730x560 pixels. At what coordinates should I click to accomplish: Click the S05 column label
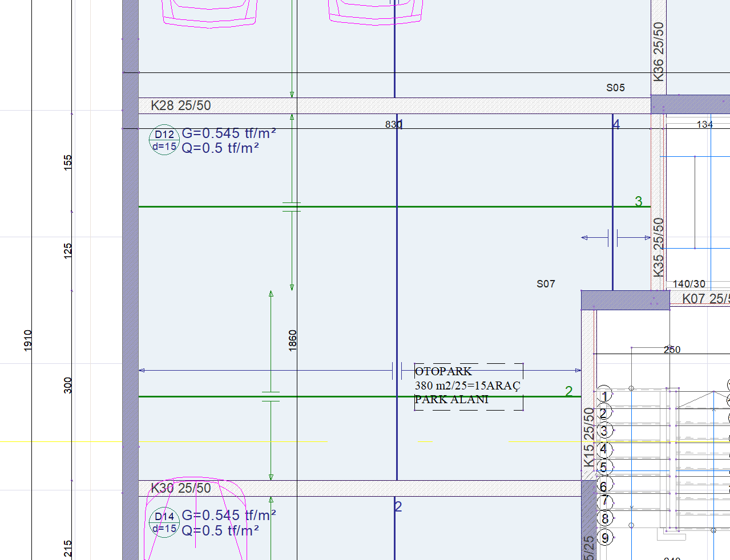pos(615,88)
